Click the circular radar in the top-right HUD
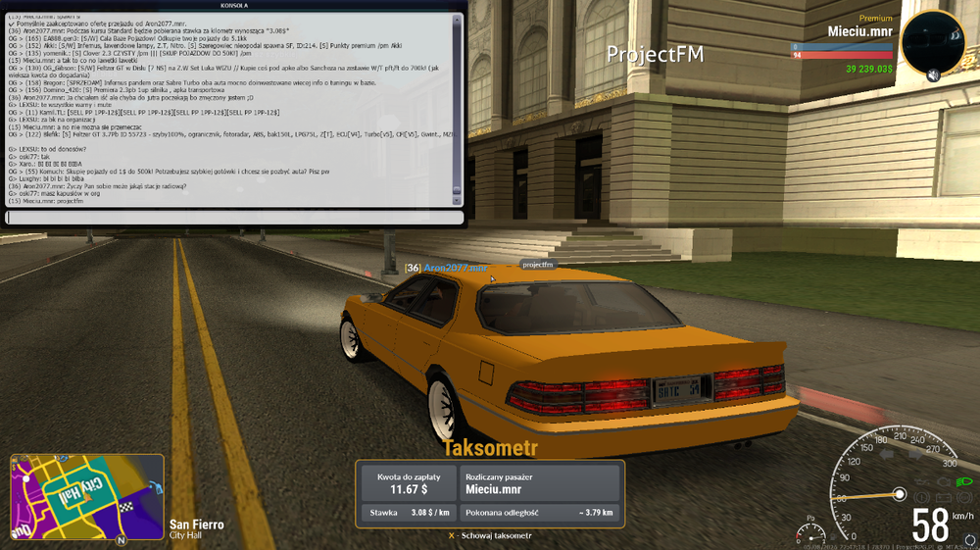The width and height of the screenshot is (980, 550). pos(933,42)
